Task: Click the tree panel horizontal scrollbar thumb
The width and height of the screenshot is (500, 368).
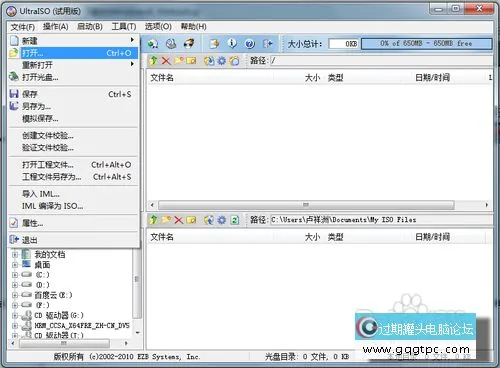Action: [64, 343]
